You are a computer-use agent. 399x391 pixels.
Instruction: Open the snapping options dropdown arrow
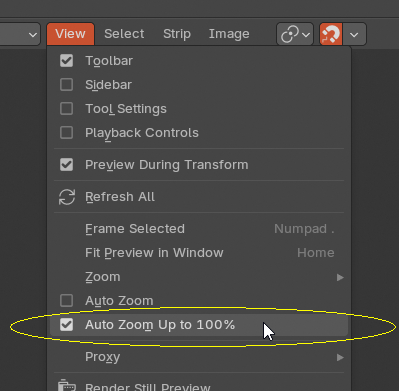tap(354, 34)
